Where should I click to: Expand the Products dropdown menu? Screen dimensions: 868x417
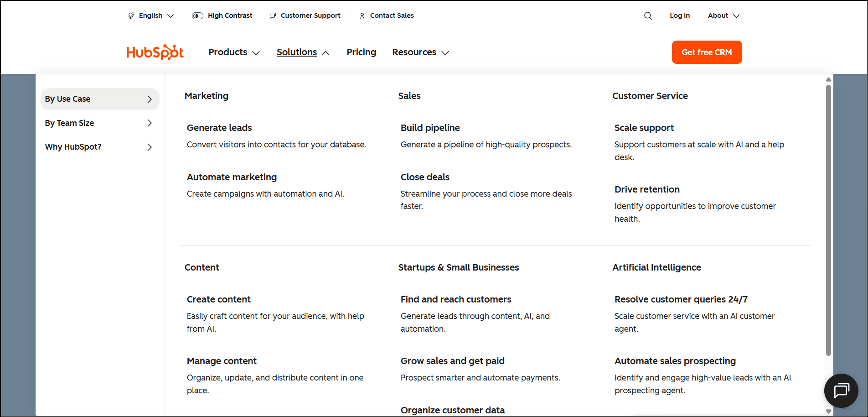pos(234,52)
